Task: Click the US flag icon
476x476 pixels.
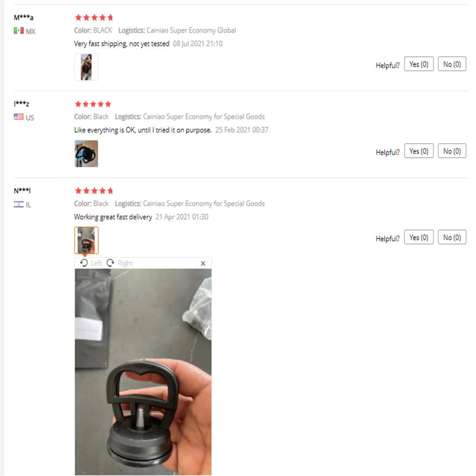Action: coord(19,117)
